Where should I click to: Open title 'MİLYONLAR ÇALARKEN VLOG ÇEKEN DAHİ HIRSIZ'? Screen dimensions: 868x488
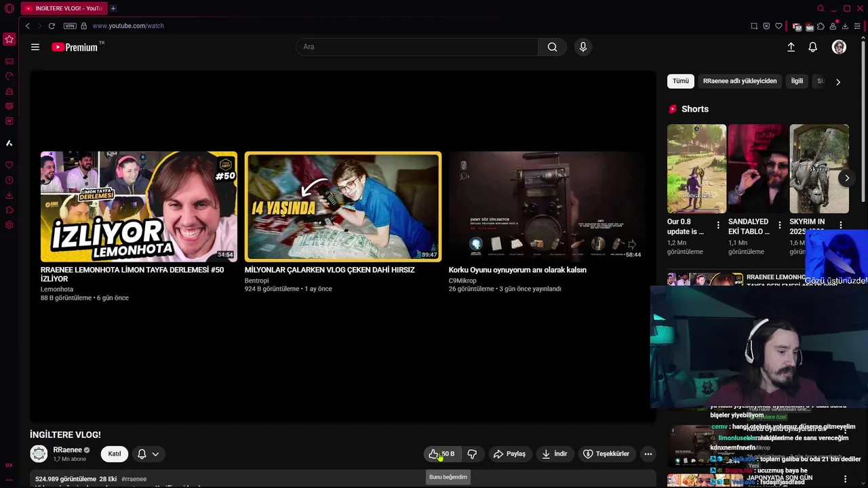coord(330,270)
